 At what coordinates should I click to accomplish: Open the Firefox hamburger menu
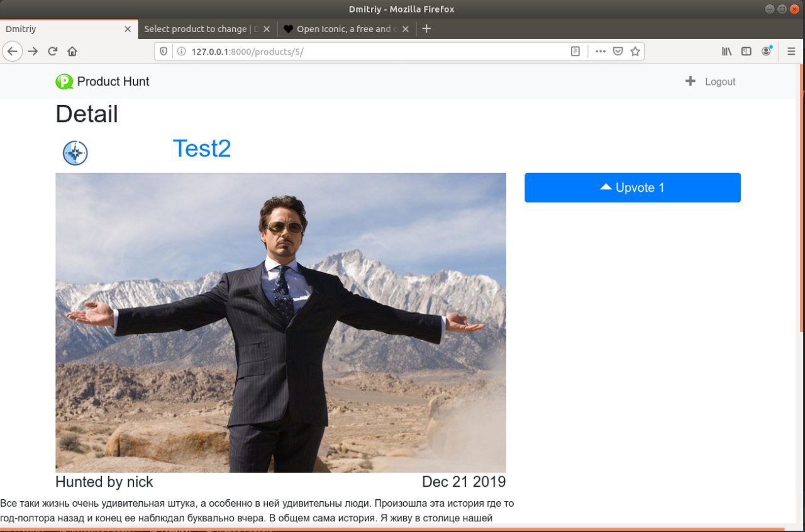(x=791, y=52)
